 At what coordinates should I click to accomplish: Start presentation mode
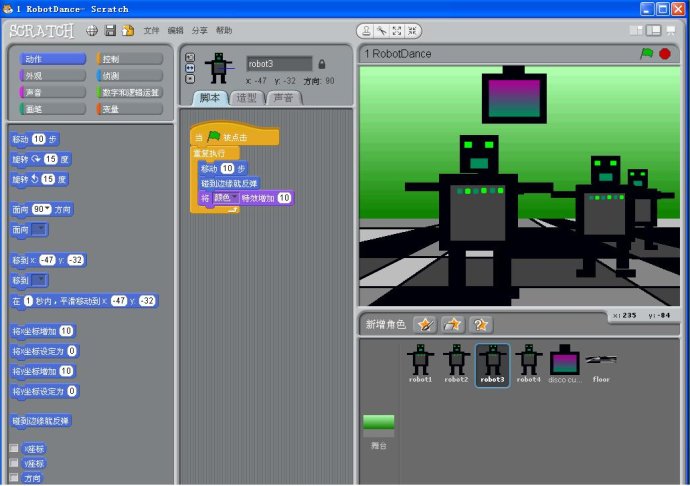[671, 30]
